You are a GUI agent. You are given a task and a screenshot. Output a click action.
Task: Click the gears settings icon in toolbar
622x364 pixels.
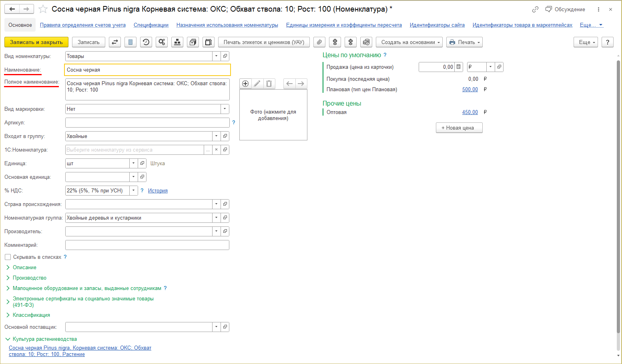[x=162, y=42]
